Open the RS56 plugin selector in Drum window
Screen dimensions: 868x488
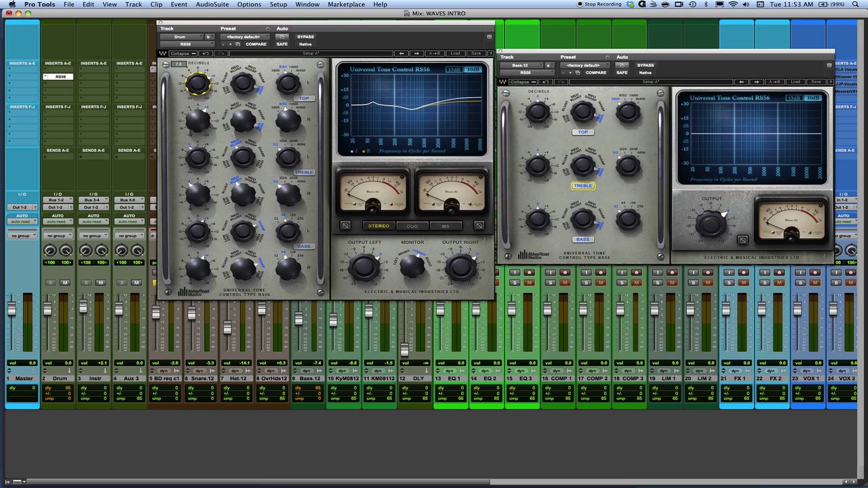click(x=187, y=44)
